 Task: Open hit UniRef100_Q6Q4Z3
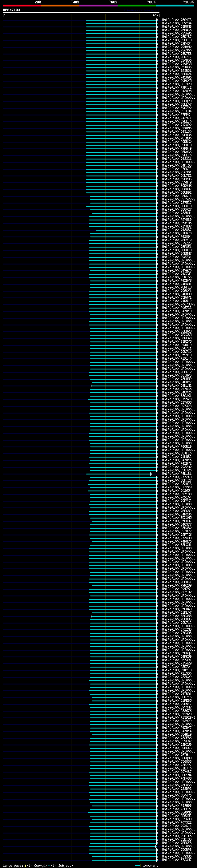point(177,20)
